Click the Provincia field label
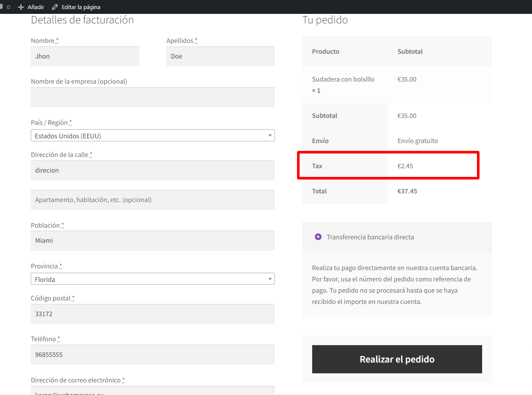 pos(46,266)
